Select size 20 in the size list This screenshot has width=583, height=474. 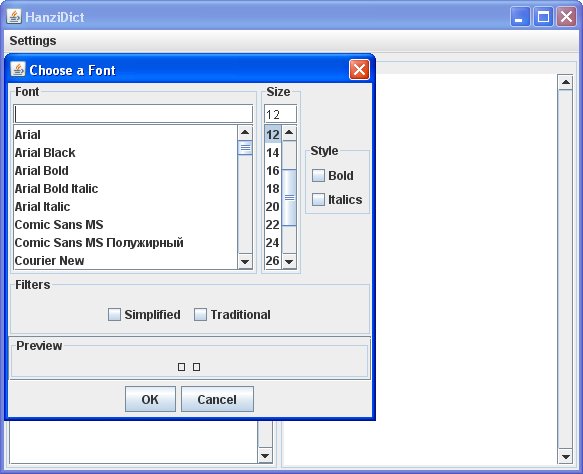273,207
